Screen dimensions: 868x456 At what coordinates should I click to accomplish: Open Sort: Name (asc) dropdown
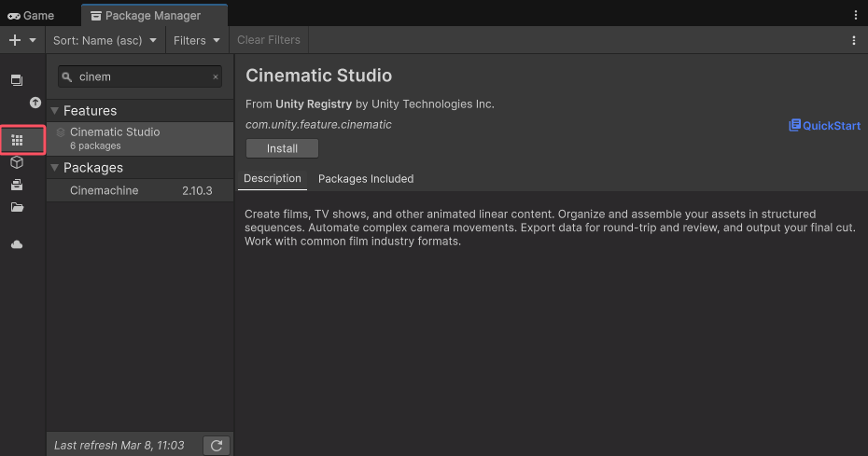(105, 40)
